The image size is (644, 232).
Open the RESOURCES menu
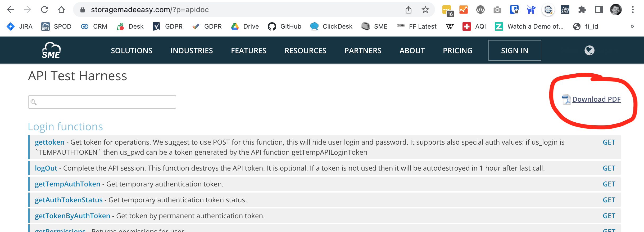(x=305, y=51)
